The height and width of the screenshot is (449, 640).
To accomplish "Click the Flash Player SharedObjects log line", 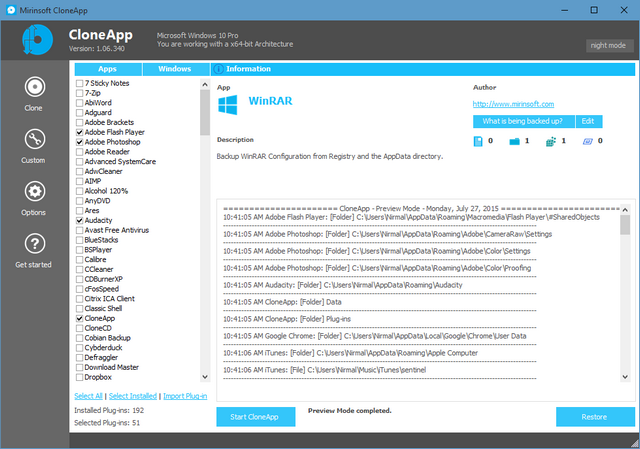I will [411, 217].
